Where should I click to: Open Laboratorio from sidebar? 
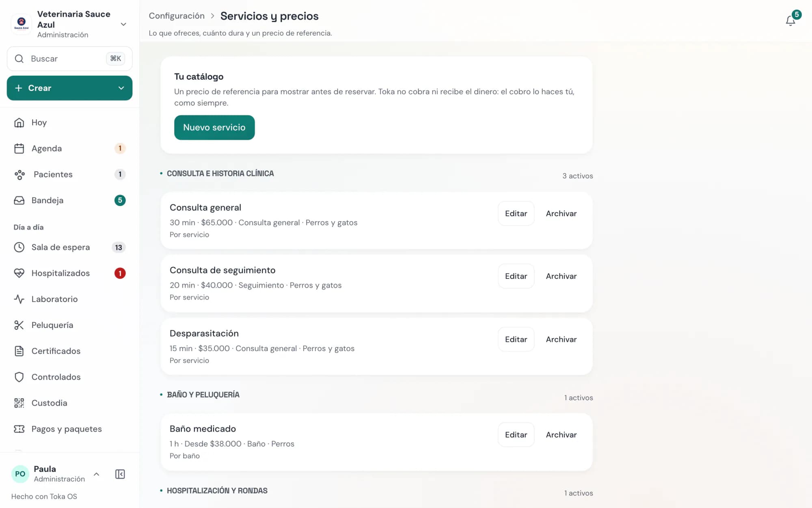tap(69, 299)
